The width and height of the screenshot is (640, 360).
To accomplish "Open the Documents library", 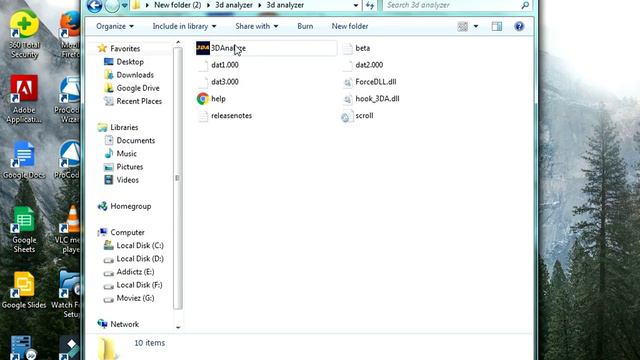I will point(136,140).
